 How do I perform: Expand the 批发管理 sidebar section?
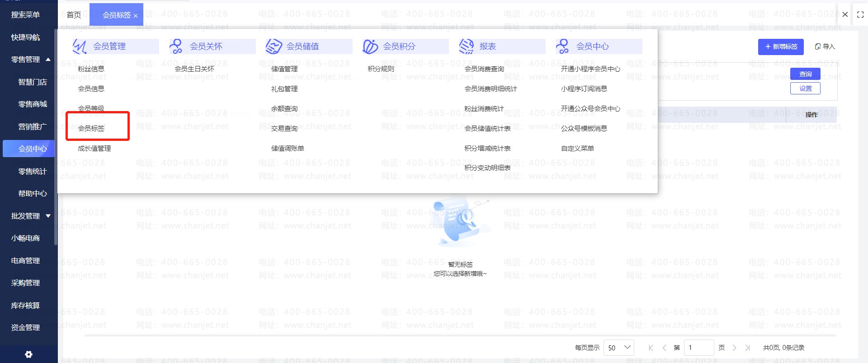pyautogui.click(x=48, y=216)
